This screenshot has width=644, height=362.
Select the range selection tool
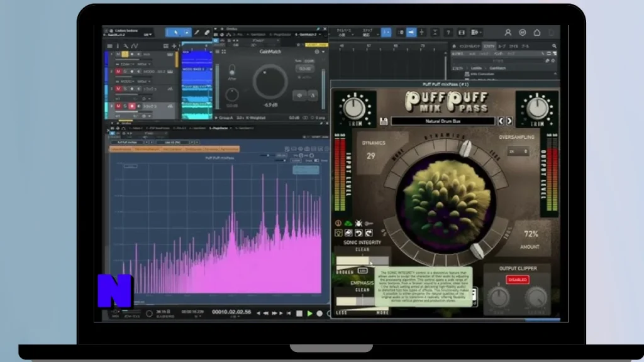(x=186, y=33)
